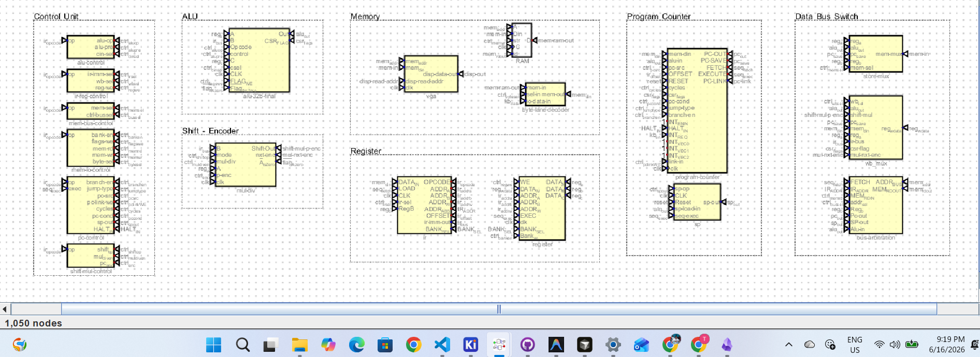
Task: Open the purple Obsidian taskbar icon
Action: [x=727, y=345]
